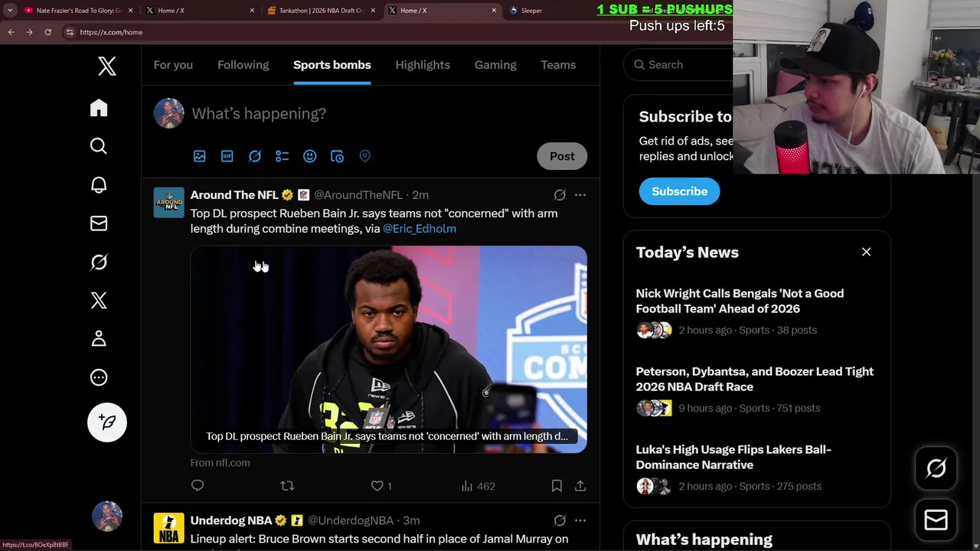980x551 pixels.
Task: Switch to Gaming tab
Action: point(495,65)
